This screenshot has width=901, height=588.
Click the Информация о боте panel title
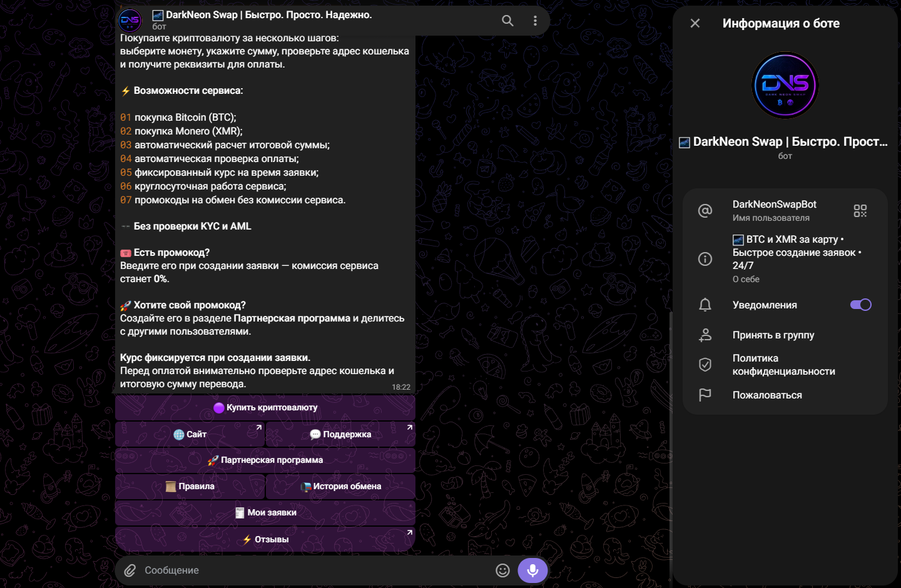[781, 23]
